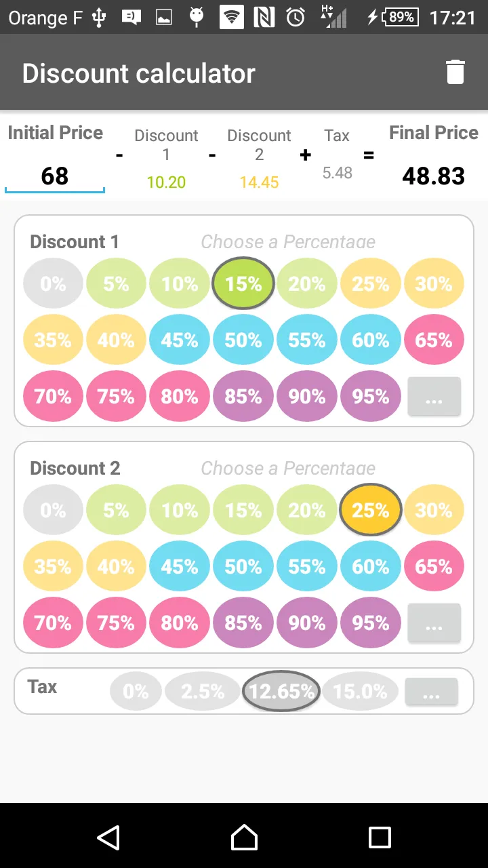Open custom percentage for Discount 1
This screenshot has height=868, width=488.
434,397
